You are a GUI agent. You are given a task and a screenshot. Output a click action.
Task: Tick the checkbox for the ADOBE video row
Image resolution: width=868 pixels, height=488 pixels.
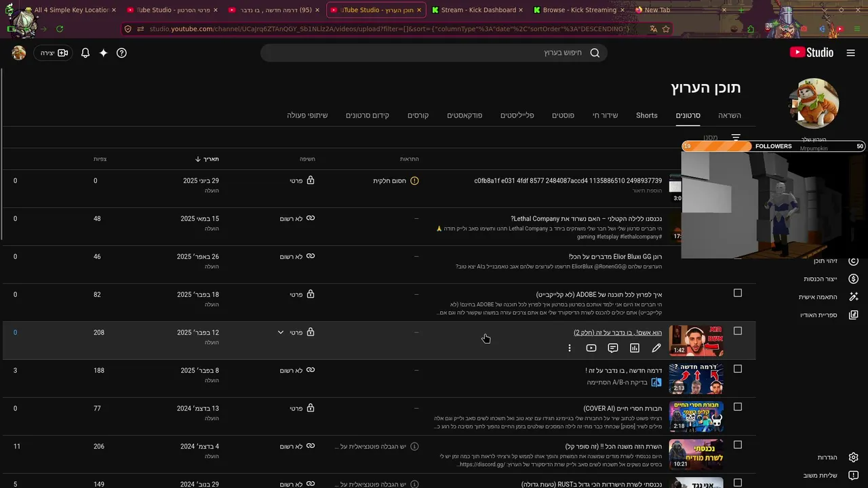(738, 293)
